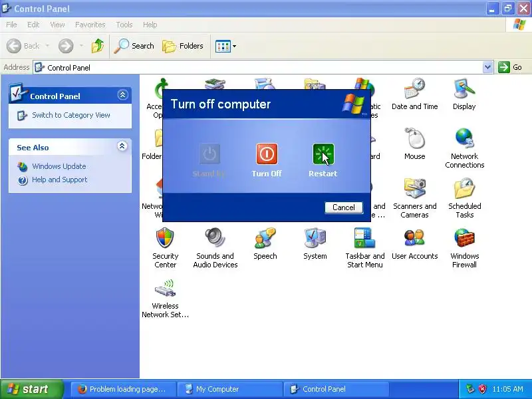
Task: Click the red Turn Off button
Action: click(x=267, y=154)
